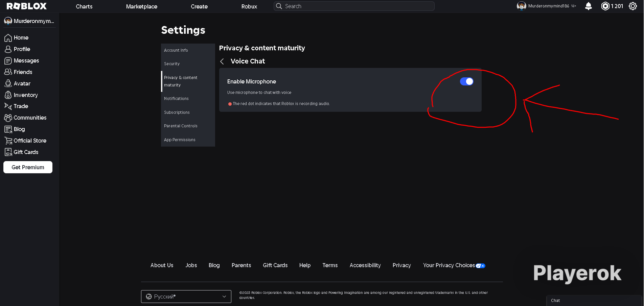Click the Get Premium button
This screenshot has height=306, width=644.
[28, 167]
